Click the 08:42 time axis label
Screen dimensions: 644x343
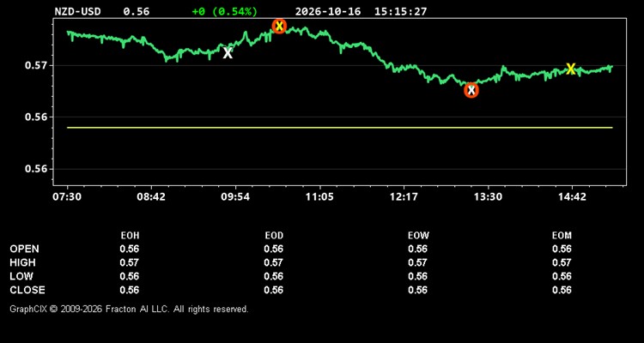point(151,196)
